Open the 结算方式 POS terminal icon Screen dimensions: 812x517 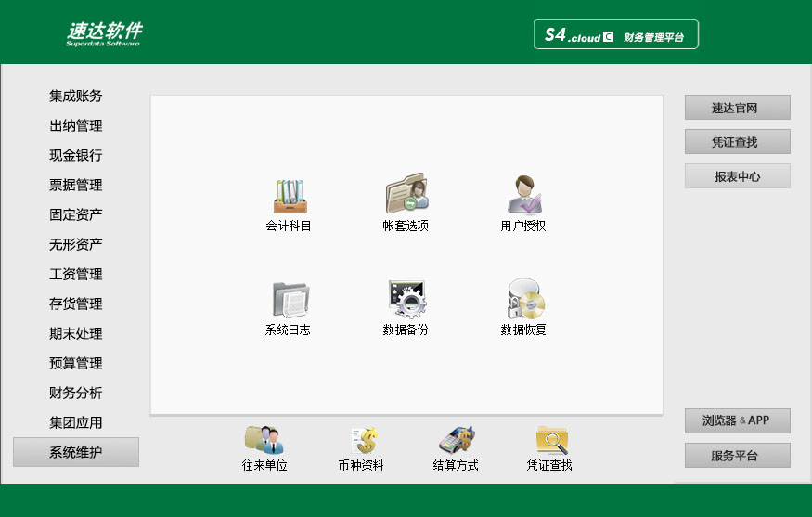point(457,440)
